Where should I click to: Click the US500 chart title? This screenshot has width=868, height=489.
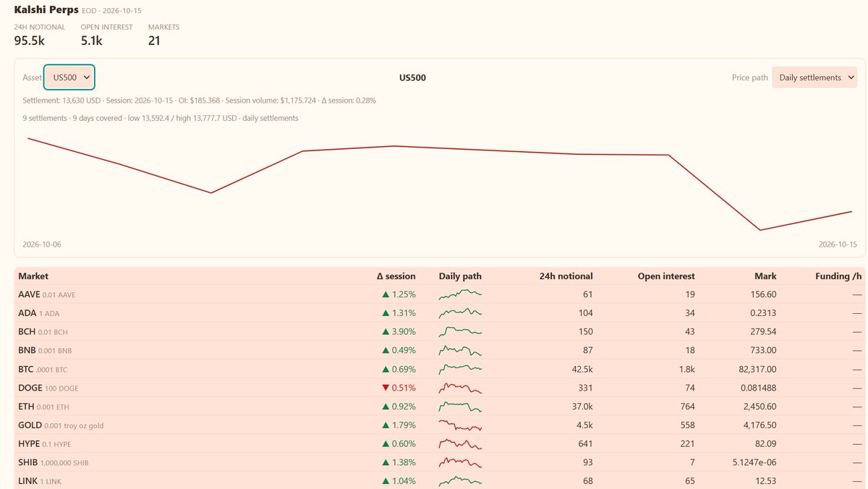tap(412, 77)
